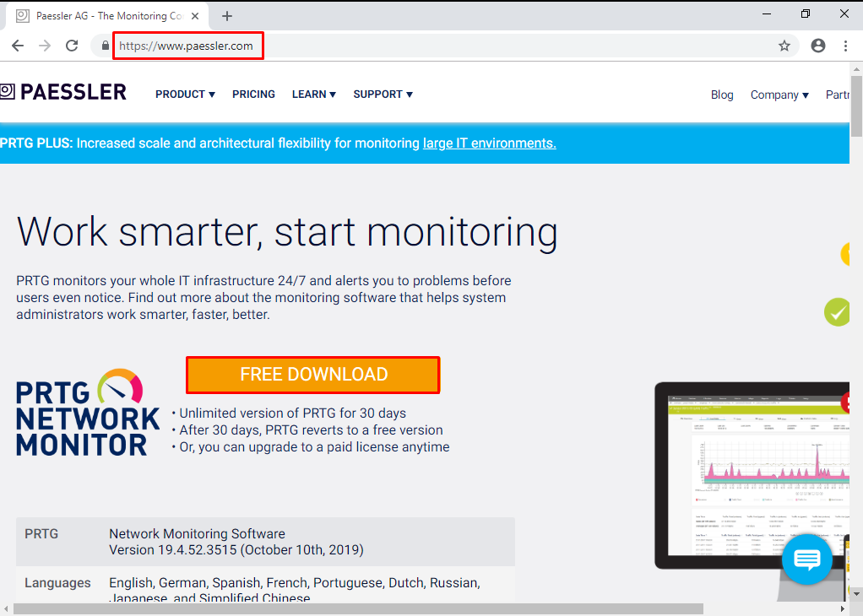Click the PRTG dashboard monitor screenshot
This screenshot has height=616, width=863.
tap(752, 476)
